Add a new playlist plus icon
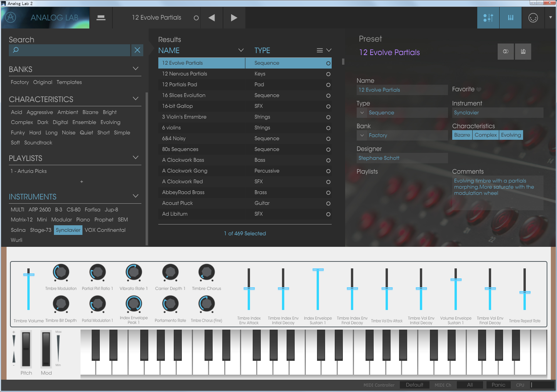This screenshot has width=557, height=392. [82, 182]
